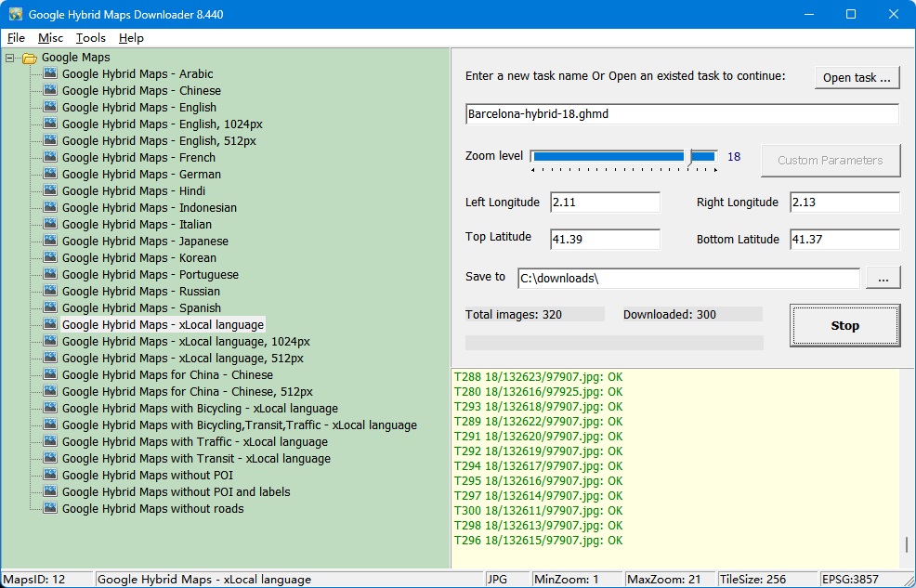
Task: Click log line T280 18/132616/97925.jpg: OK
Action: click(539, 391)
